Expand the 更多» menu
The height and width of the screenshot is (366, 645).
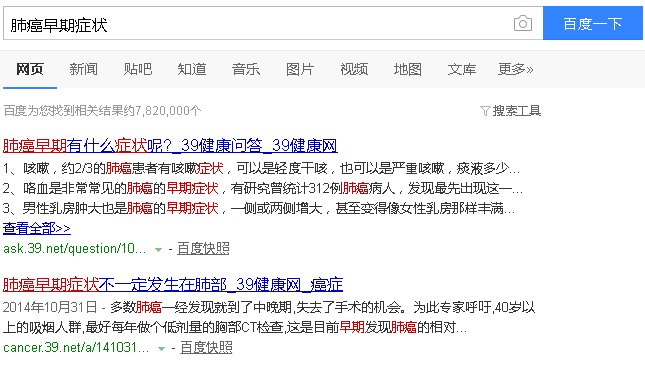click(515, 69)
